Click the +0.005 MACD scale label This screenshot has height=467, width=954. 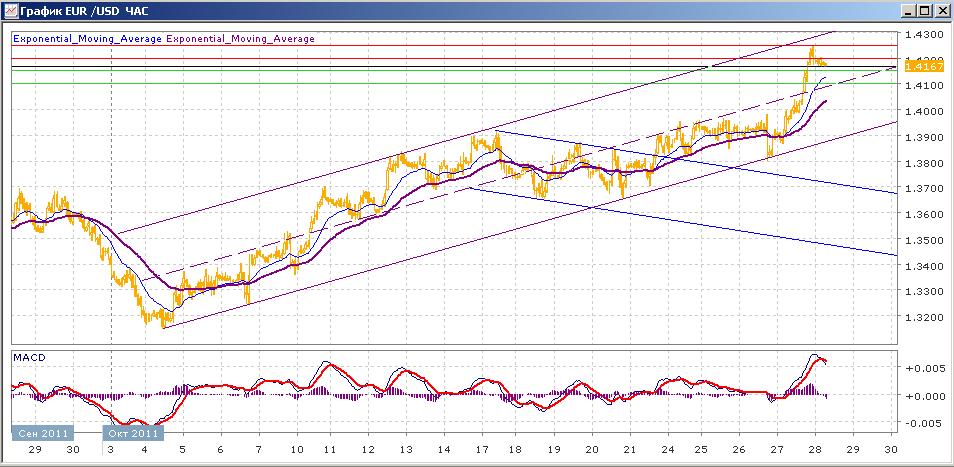924,368
